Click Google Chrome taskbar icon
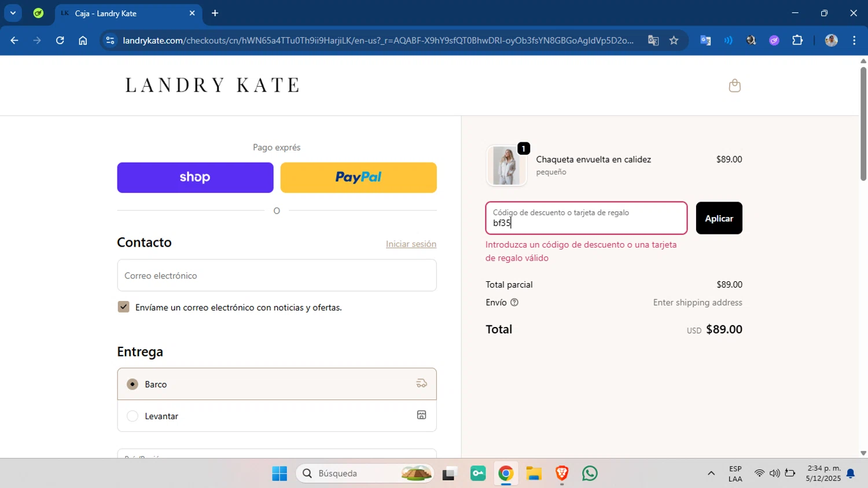Viewport: 868px width, 488px height. click(506, 474)
